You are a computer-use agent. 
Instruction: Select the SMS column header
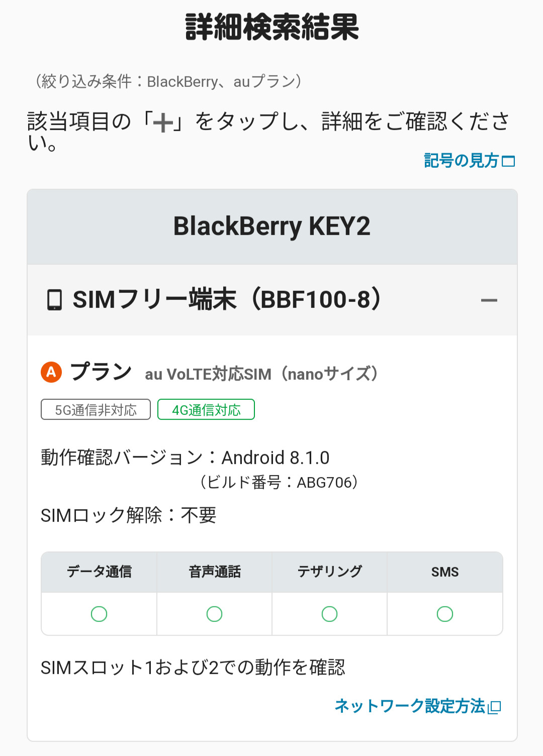click(x=445, y=572)
